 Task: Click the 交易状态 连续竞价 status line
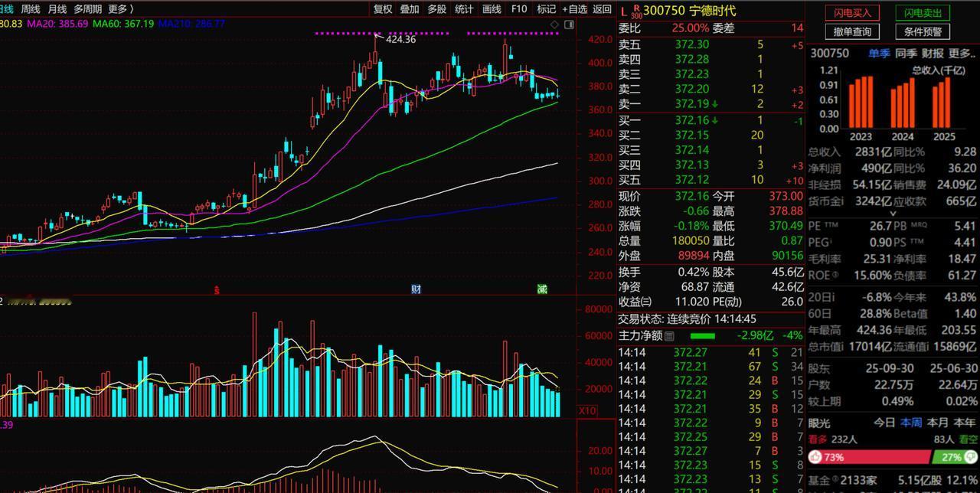(x=688, y=318)
